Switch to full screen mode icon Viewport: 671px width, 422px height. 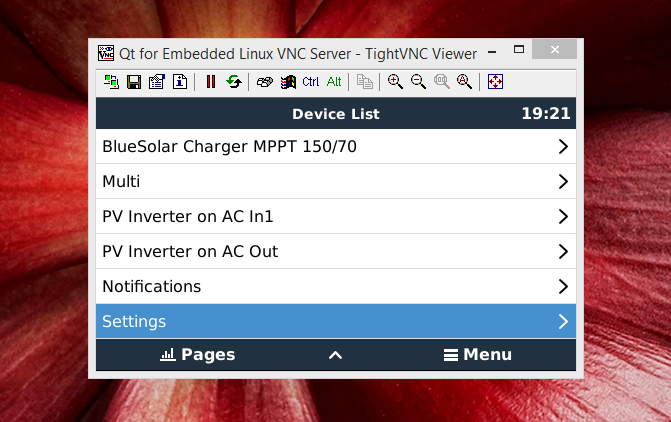tap(495, 82)
